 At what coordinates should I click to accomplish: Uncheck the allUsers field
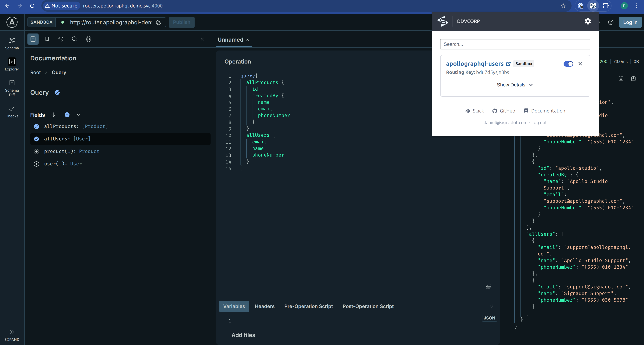pos(36,139)
